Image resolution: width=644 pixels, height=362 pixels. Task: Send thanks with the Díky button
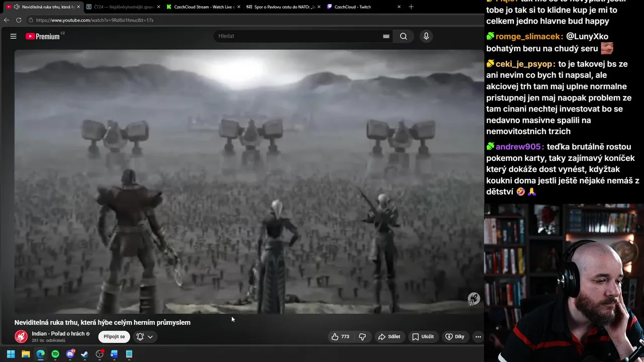pos(455,337)
